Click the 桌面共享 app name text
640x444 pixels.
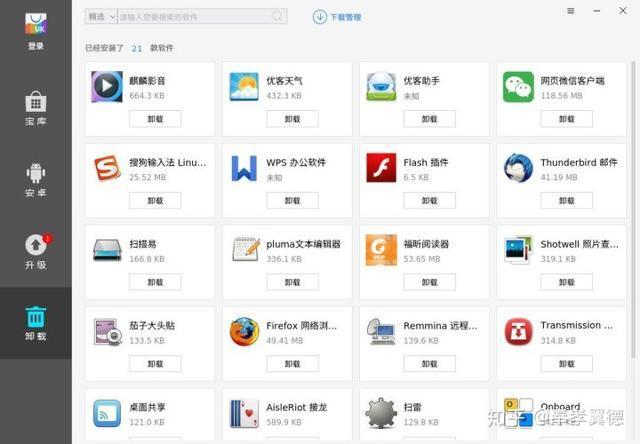[147, 407]
